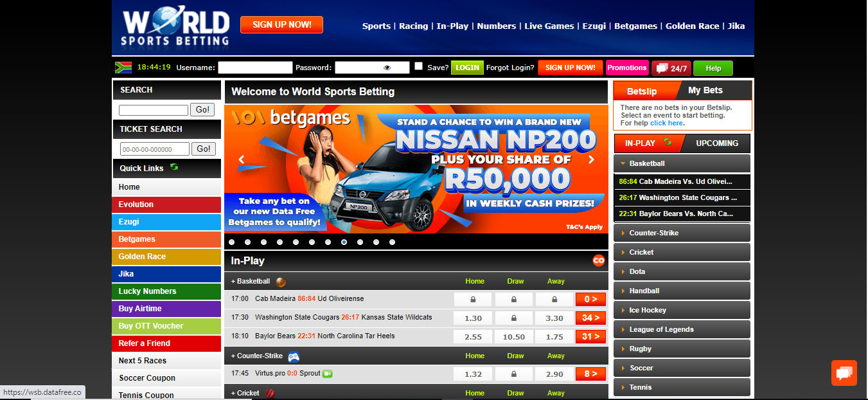Expand the Handball sidebar category
Image resolution: width=868 pixels, height=400 pixels.
coord(682,291)
